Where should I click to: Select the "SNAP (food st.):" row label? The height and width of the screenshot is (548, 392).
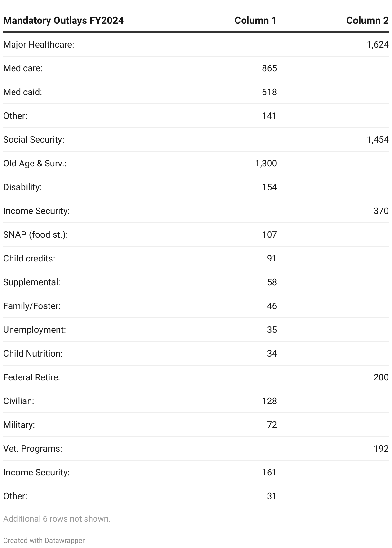coord(35,235)
